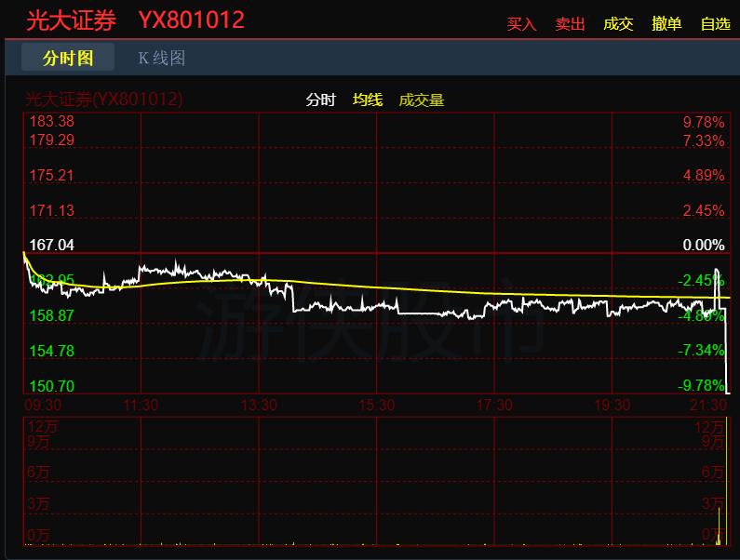The width and height of the screenshot is (740, 560).
Task: Click the 183.38 price axis label
Action: (52, 121)
